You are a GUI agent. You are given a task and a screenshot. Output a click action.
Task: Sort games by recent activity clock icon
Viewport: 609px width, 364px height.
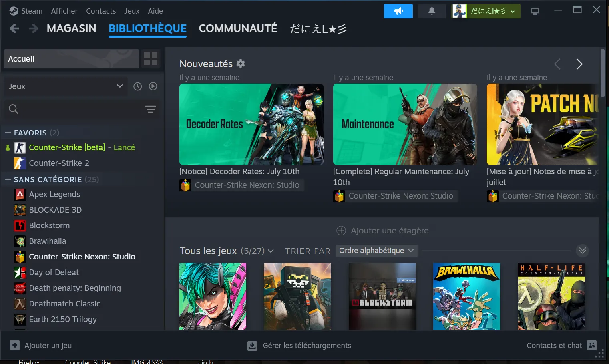click(x=137, y=86)
